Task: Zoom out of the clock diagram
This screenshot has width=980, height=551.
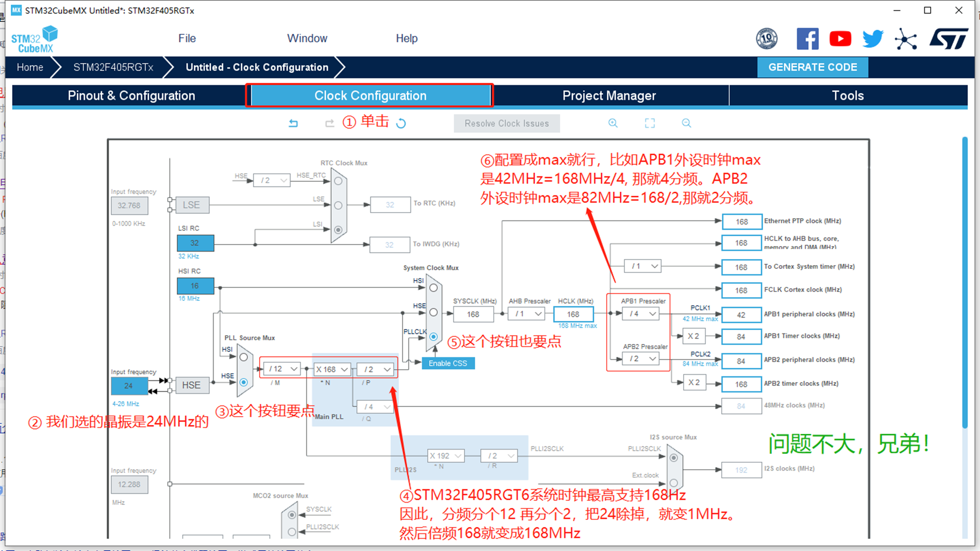Action: pyautogui.click(x=686, y=123)
